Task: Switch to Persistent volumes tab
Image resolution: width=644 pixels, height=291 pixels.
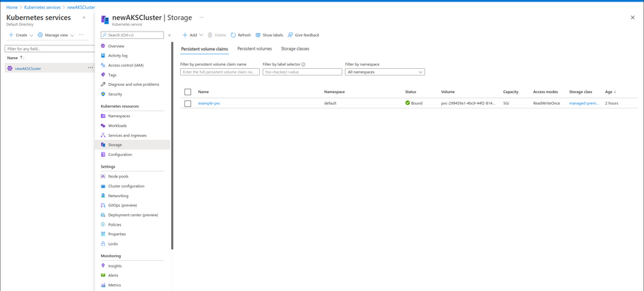Action: pos(255,48)
